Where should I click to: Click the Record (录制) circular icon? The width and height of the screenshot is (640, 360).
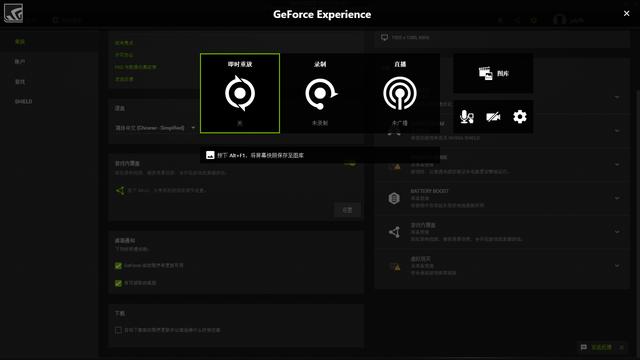pyautogui.click(x=321, y=94)
